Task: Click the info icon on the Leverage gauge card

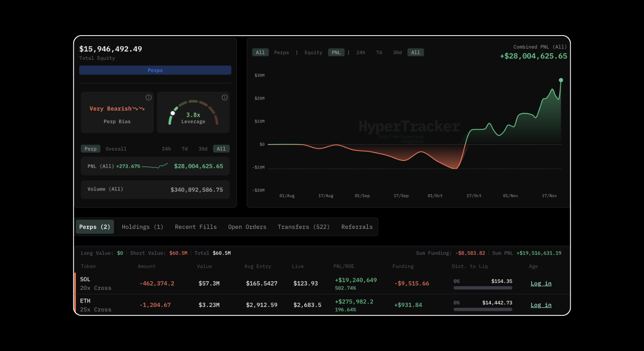Action: click(224, 97)
